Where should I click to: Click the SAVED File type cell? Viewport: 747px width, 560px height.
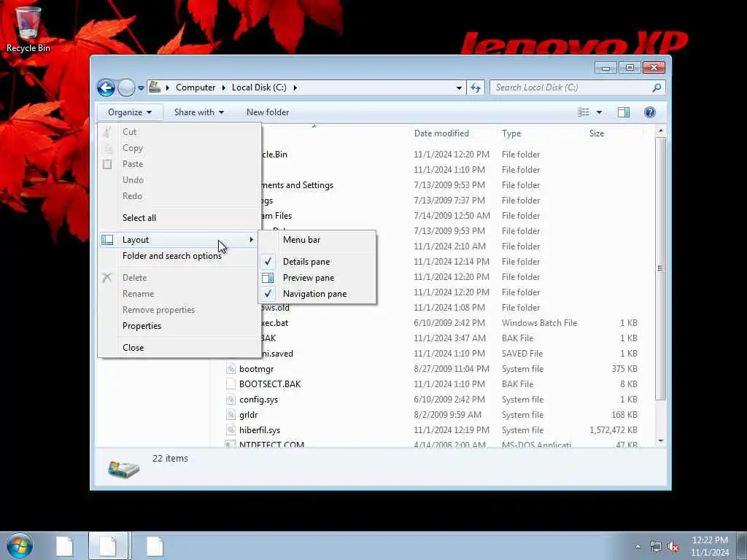(x=522, y=354)
